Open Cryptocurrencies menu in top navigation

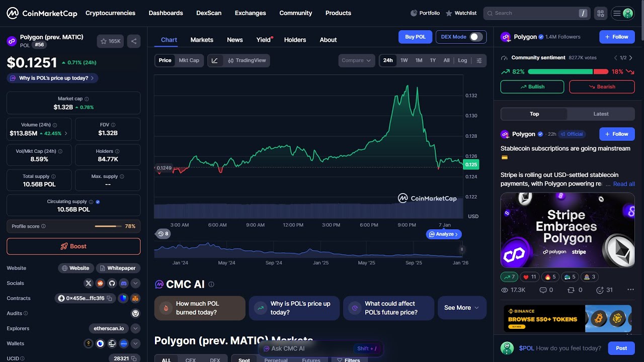(x=110, y=13)
